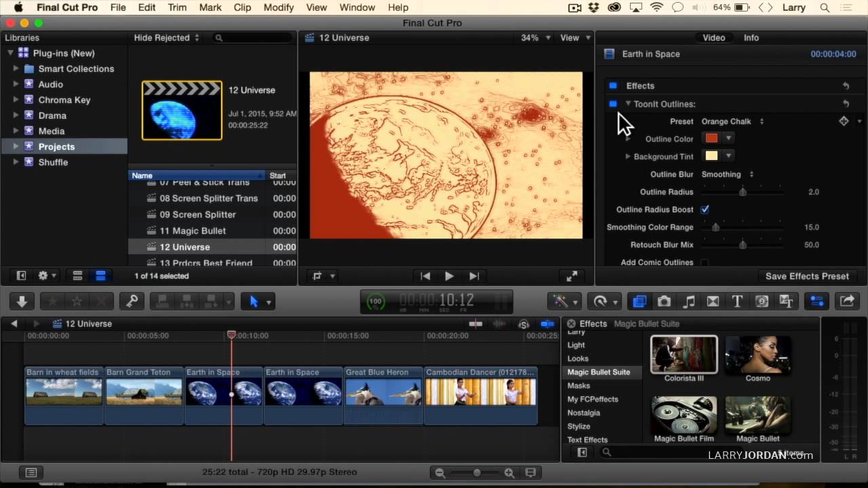Open the Hide Rejected filter dropdown
This screenshot has width=868, height=488.
point(167,38)
